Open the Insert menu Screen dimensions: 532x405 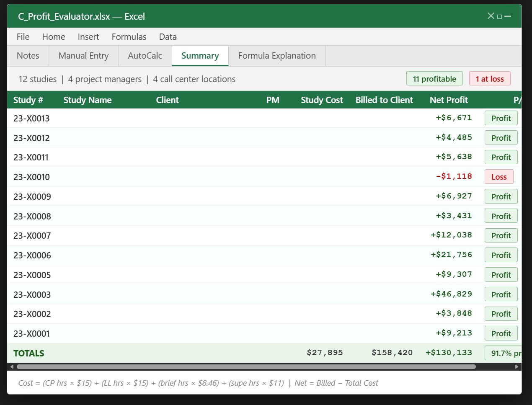(88, 37)
